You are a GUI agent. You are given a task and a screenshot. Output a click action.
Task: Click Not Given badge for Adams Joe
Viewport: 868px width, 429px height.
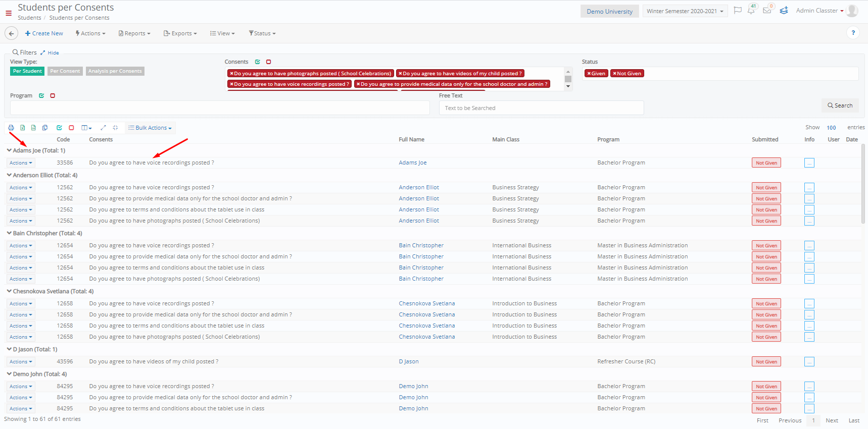pos(766,163)
